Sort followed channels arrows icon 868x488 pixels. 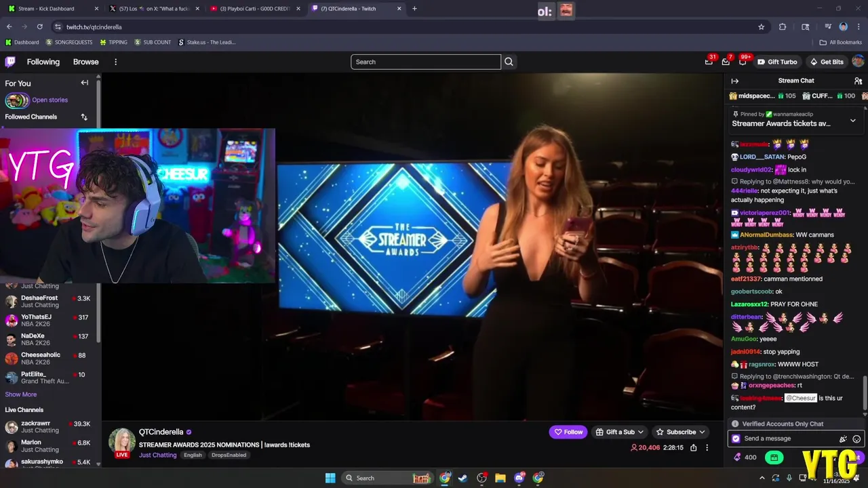(x=84, y=117)
